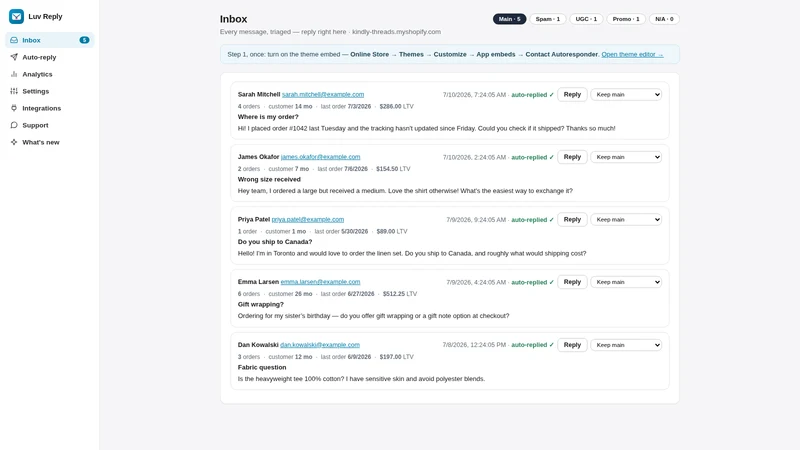Viewport: 800px width, 450px height.
Task: Click the Open theme editor link
Action: coord(632,54)
